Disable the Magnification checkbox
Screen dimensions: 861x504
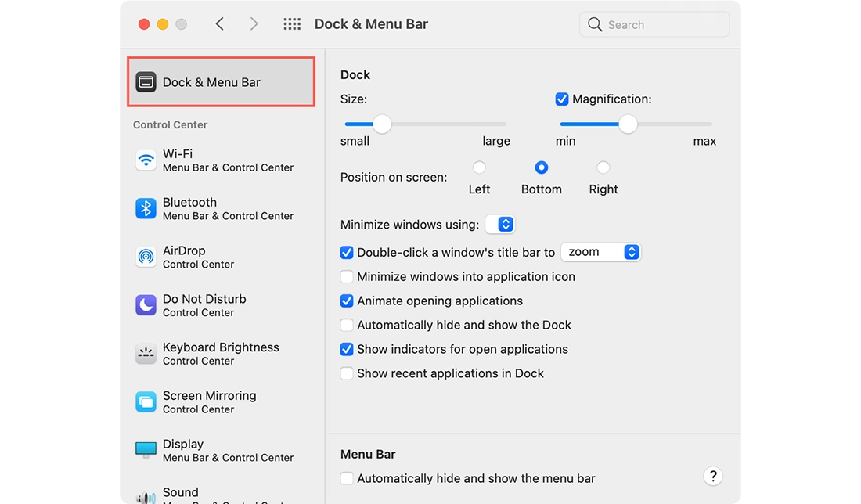pos(561,99)
